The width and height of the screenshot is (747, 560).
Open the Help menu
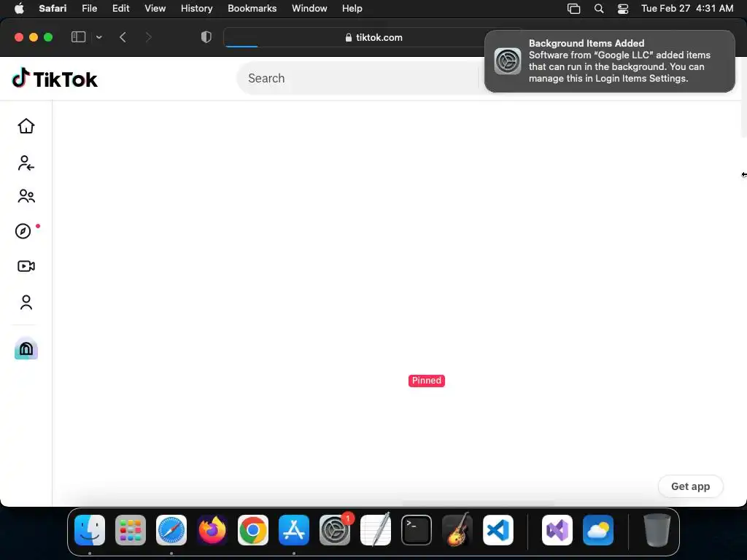pos(352,8)
